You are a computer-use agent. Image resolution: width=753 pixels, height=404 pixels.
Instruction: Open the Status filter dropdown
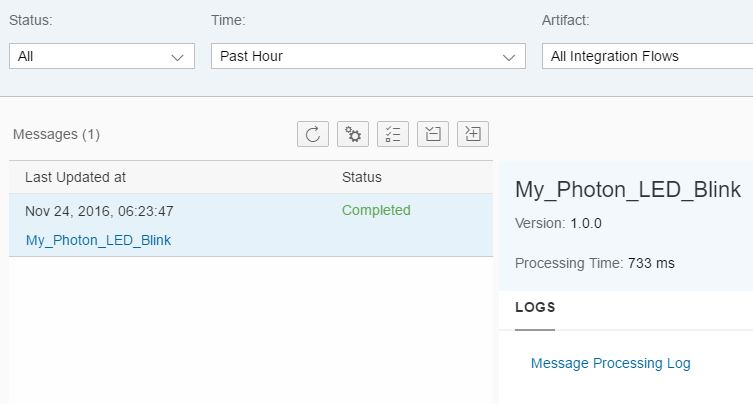(102, 56)
